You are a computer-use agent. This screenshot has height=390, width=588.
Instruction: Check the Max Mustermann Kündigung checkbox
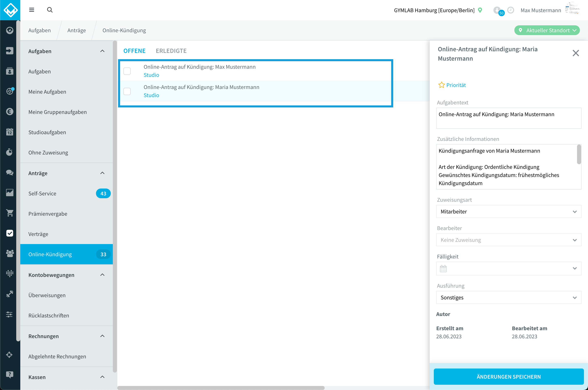(127, 71)
